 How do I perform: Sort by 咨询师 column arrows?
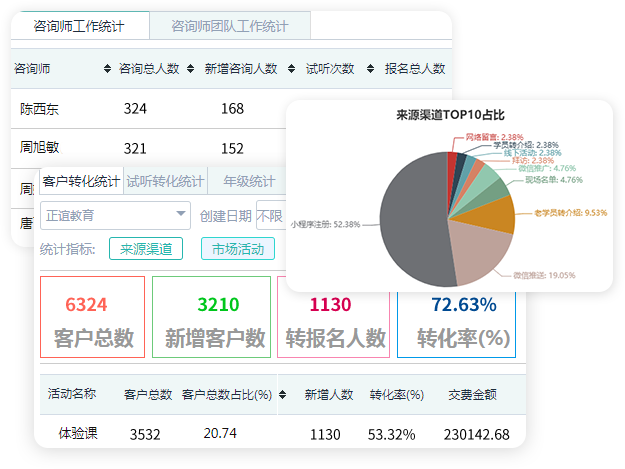pyautogui.click(x=107, y=69)
